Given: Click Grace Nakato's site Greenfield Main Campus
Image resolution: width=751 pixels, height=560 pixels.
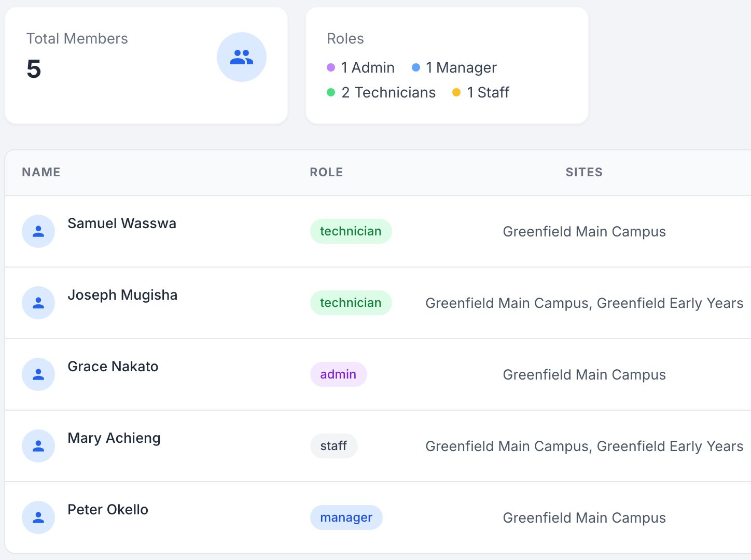Looking at the screenshot, I should pyautogui.click(x=585, y=375).
